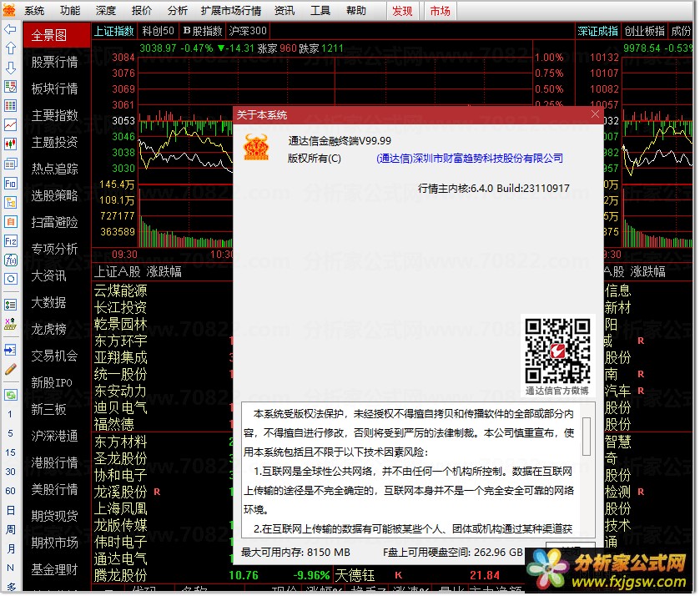The image size is (700, 596).
Task: Open the 功能 menu
Action: coord(70,10)
